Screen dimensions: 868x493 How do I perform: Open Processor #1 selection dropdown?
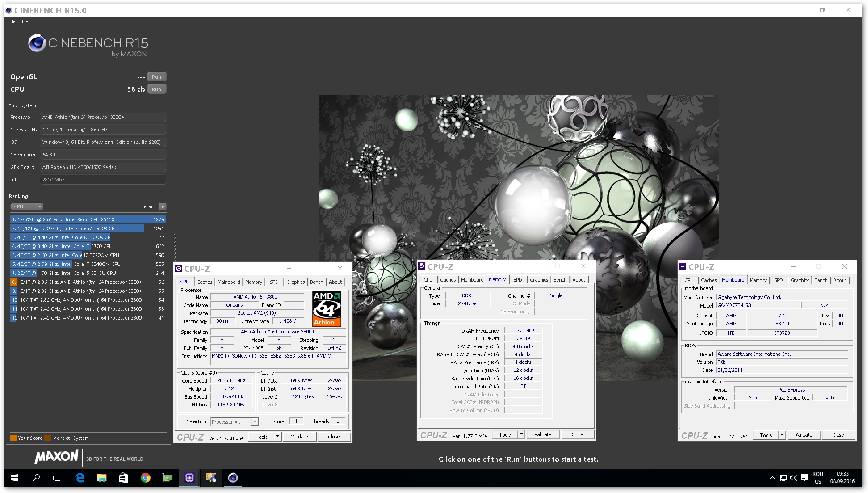(235, 421)
